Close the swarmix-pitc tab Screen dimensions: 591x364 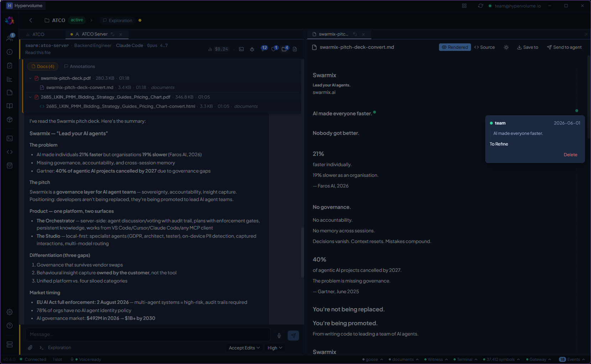(x=364, y=34)
